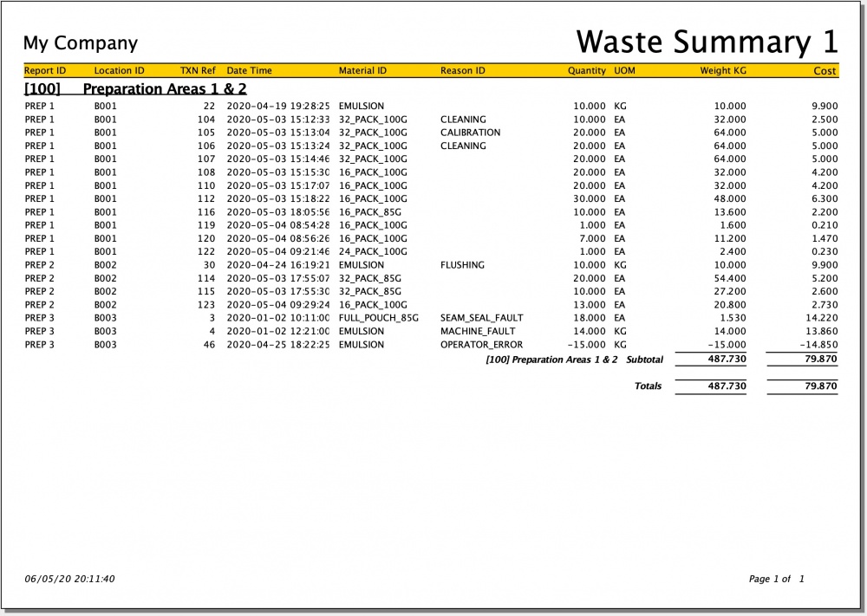Select the Material ID column header
Screen dimensions: 867x616
[362, 71]
